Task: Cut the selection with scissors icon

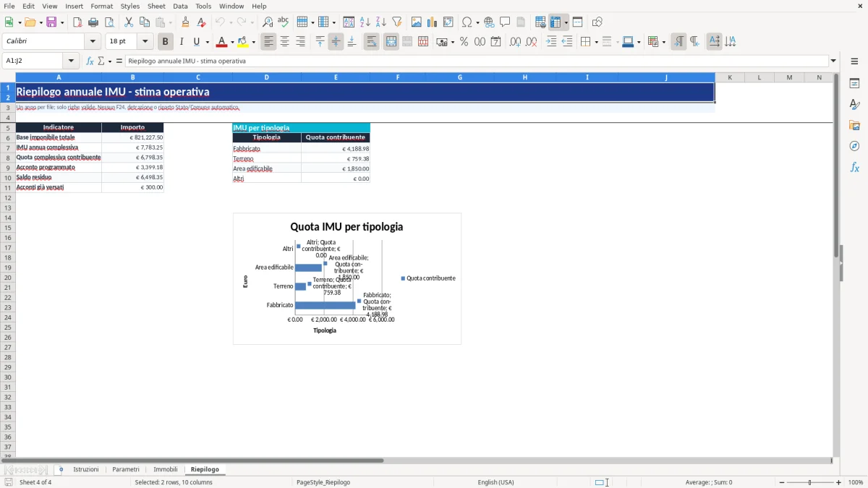Action: click(x=129, y=22)
